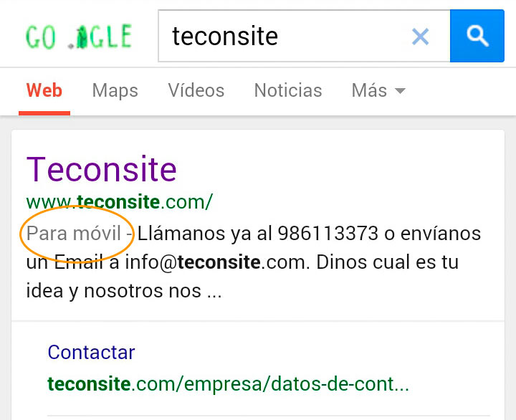Screen dimensions: 516x420
Task: Tap the phone number 986113373
Action: point(328,234)
